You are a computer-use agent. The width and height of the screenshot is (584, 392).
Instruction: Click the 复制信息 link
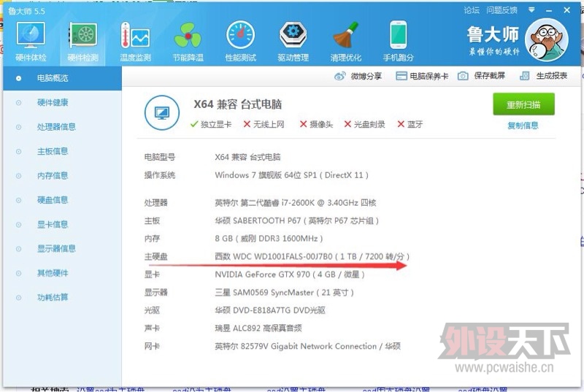click(x=523, y=126)
